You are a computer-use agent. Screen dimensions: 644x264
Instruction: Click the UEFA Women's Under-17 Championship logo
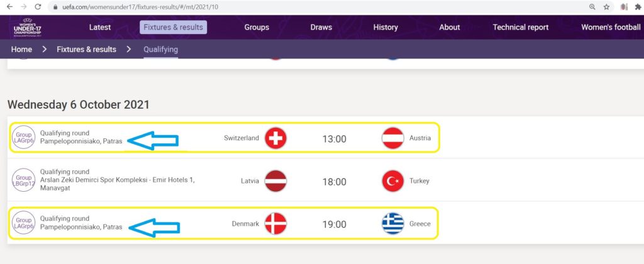point(27,28)
